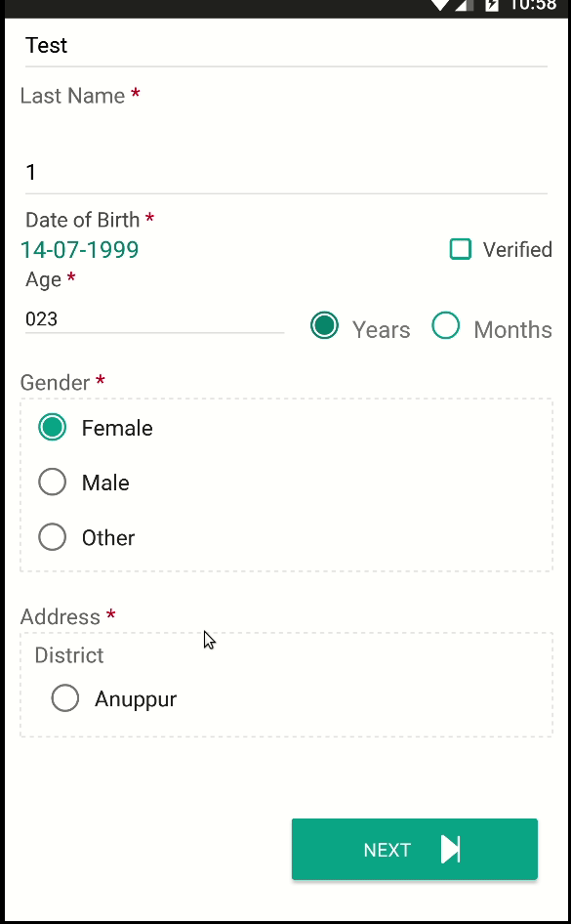Choose Other as gender

pyautogui.click(x=53, y=537)
